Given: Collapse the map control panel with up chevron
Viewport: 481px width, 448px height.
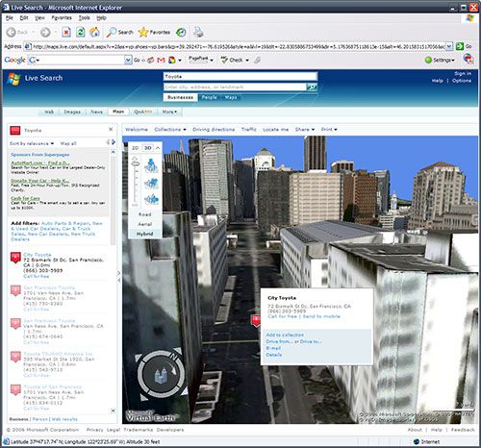Looking at the screenshot, I should coord(158,148).
